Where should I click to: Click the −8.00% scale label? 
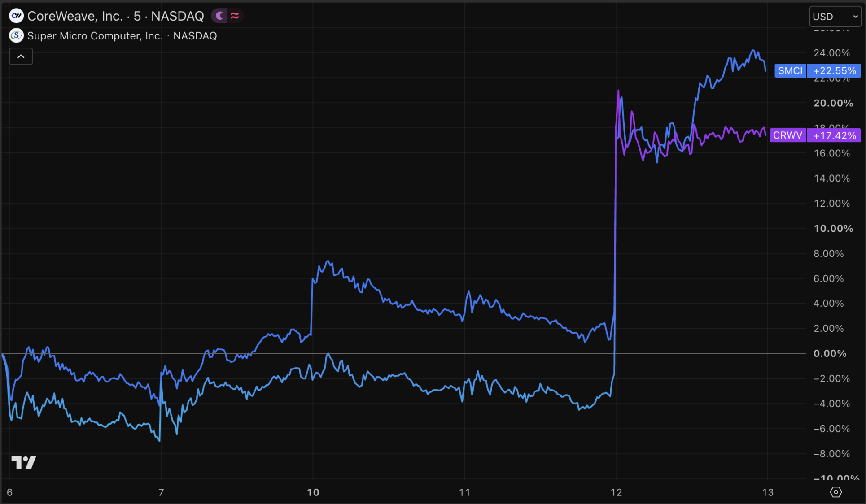click(x=831, y=454)
